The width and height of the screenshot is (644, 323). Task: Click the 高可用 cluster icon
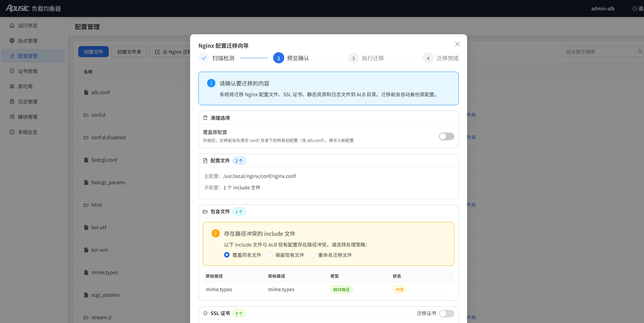click(12, 86)
